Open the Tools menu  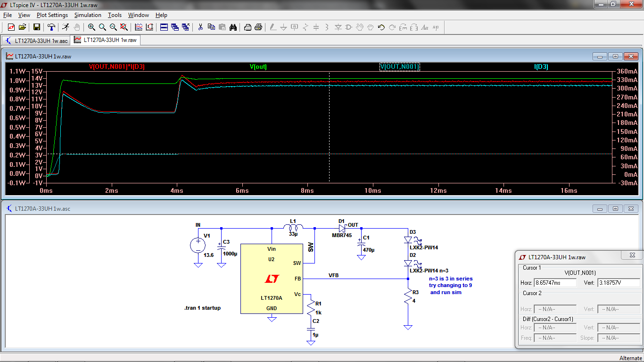[x=115, y=15]
